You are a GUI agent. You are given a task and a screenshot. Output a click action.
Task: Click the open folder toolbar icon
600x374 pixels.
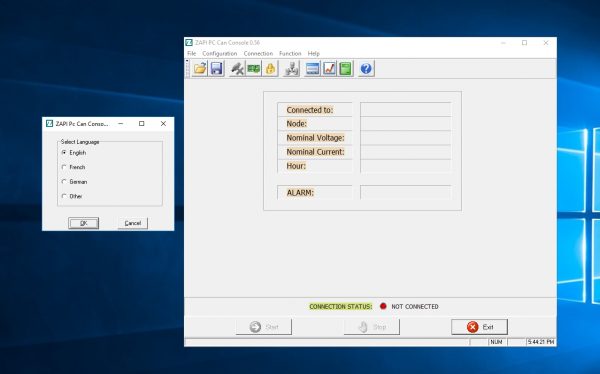point(200,69)
